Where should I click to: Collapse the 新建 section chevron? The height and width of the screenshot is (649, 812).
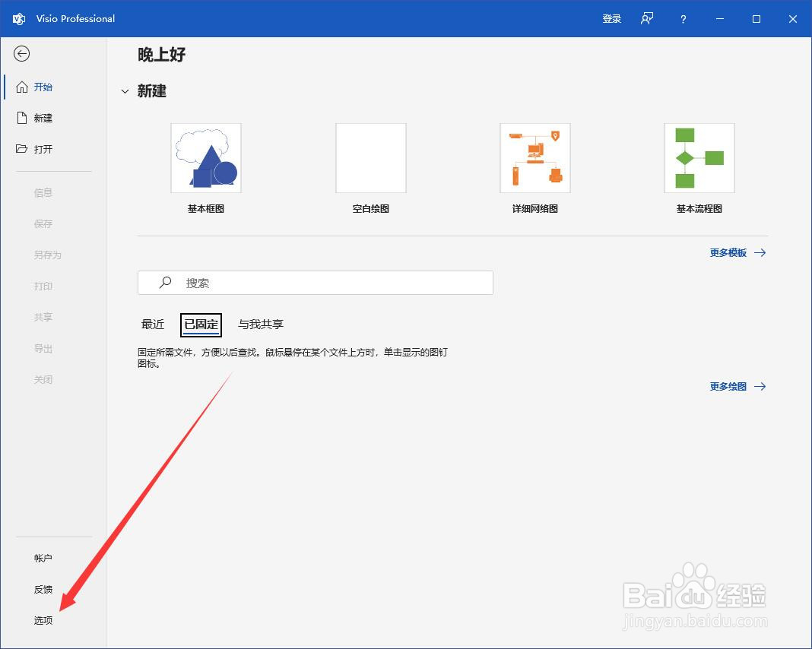125,92
